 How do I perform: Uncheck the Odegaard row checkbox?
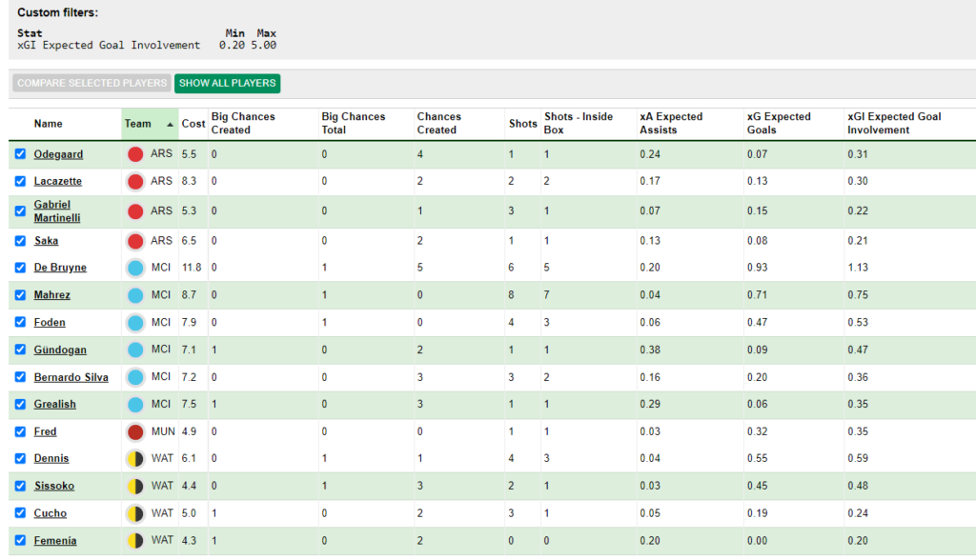[21, 154]
